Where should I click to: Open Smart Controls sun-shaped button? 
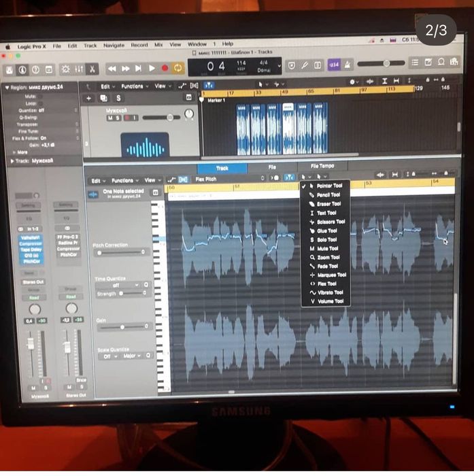(x=65, y=69)
